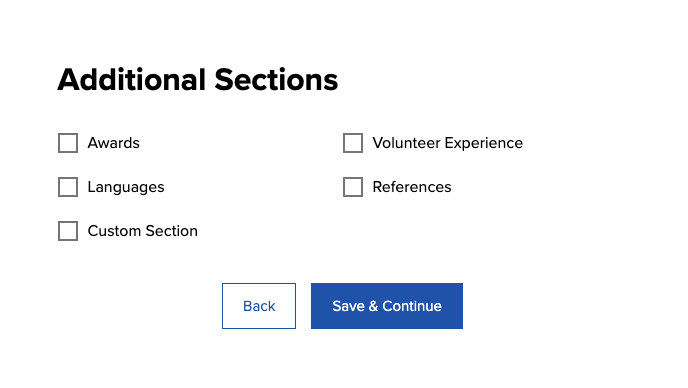Add an Awards section to the resume
The image size is (688, 388).
point(68,143)
